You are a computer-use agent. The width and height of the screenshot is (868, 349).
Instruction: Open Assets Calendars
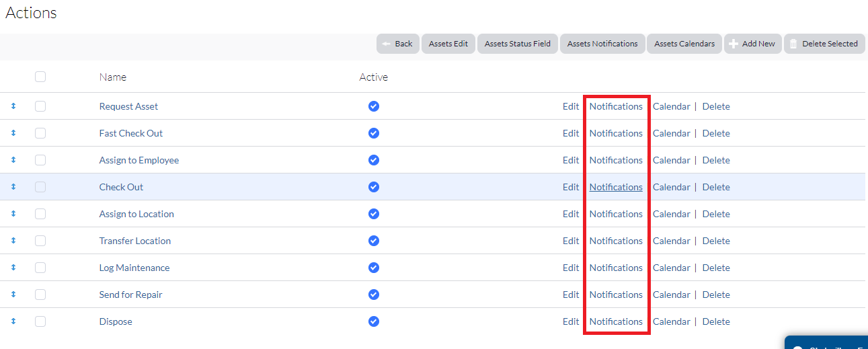(684, 44)
